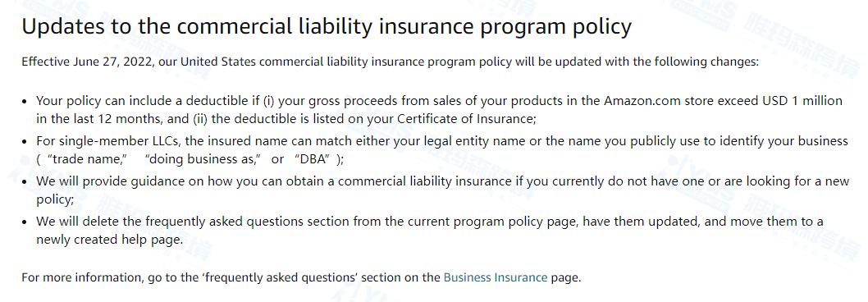Click the first bullet about policy deductible

pyautogui.click(x=439, y=110)
